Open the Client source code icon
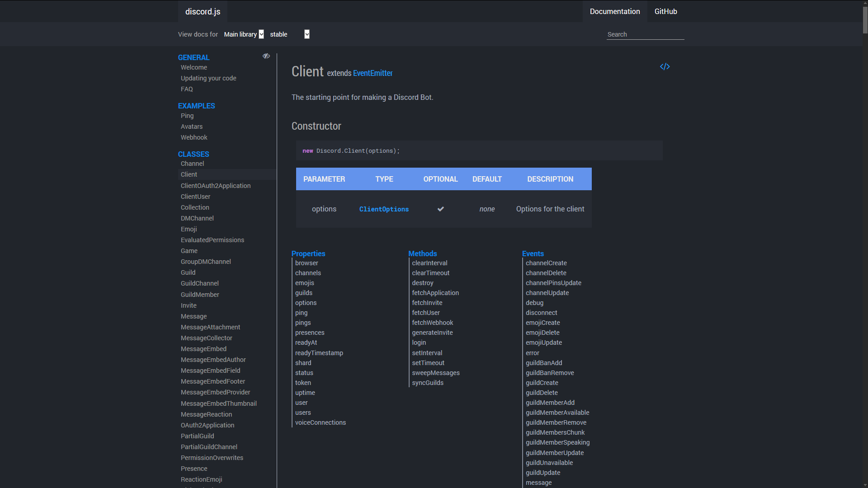This screenshot has width=868, height=488. pyautogui.click(x=665, y=66)
